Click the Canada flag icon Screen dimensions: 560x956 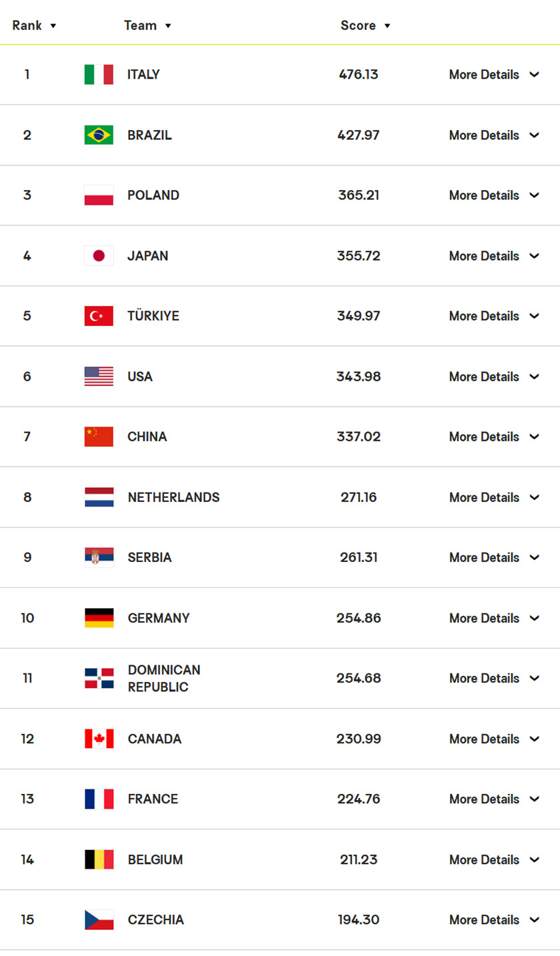pos(99,739)
